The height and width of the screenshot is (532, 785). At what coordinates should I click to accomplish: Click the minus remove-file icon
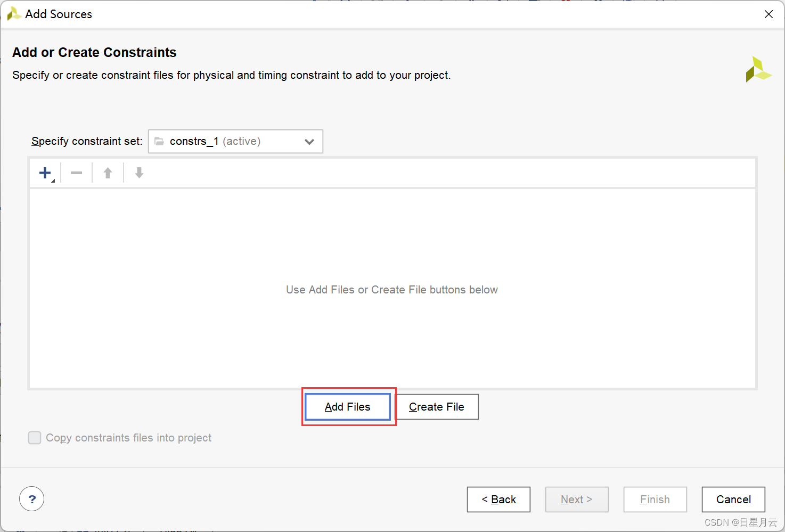(x=76, y=173)
